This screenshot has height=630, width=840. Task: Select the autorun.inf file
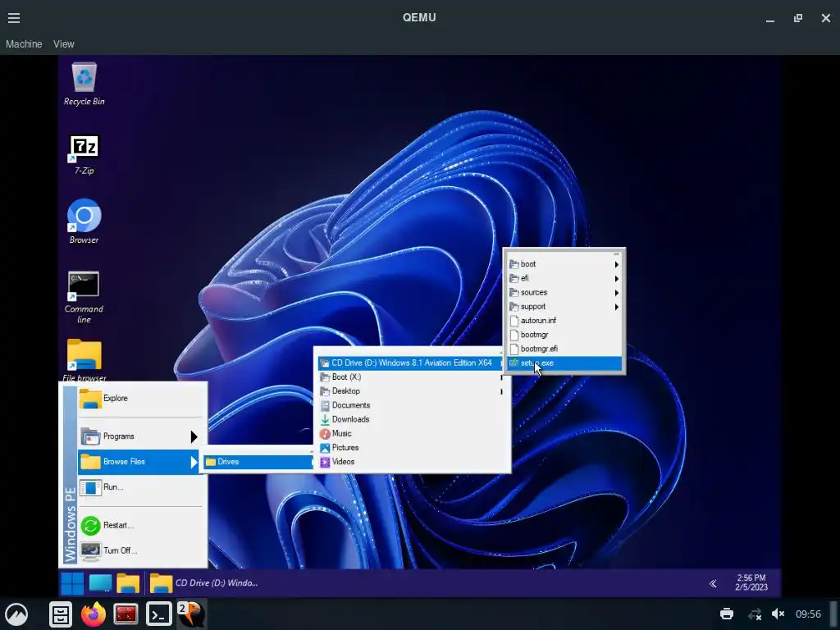(564, 321)
